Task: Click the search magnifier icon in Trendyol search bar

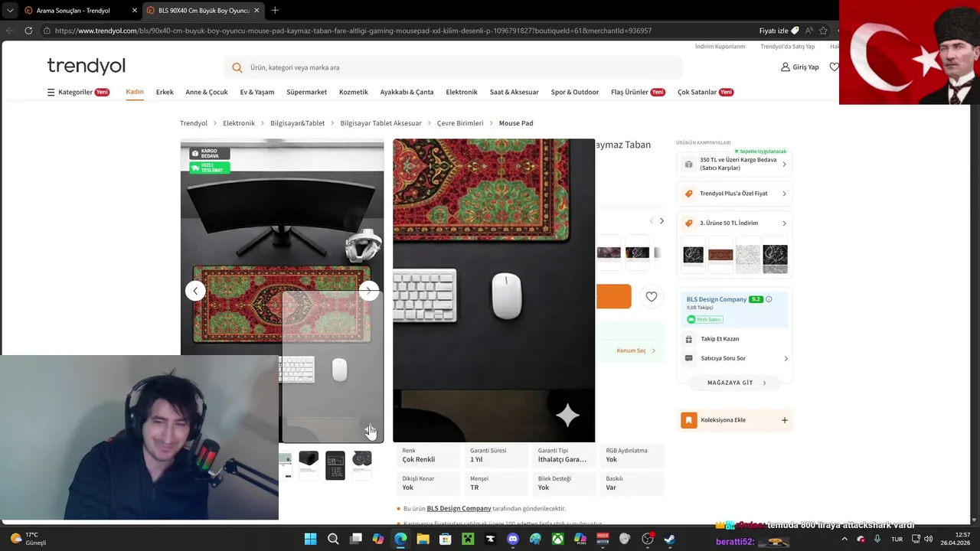Action: tap(237, 67)
